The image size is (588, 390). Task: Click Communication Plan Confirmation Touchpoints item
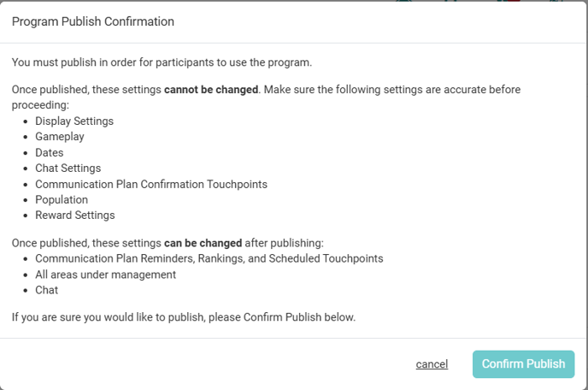pyautogui.click(x=151, y=184)
